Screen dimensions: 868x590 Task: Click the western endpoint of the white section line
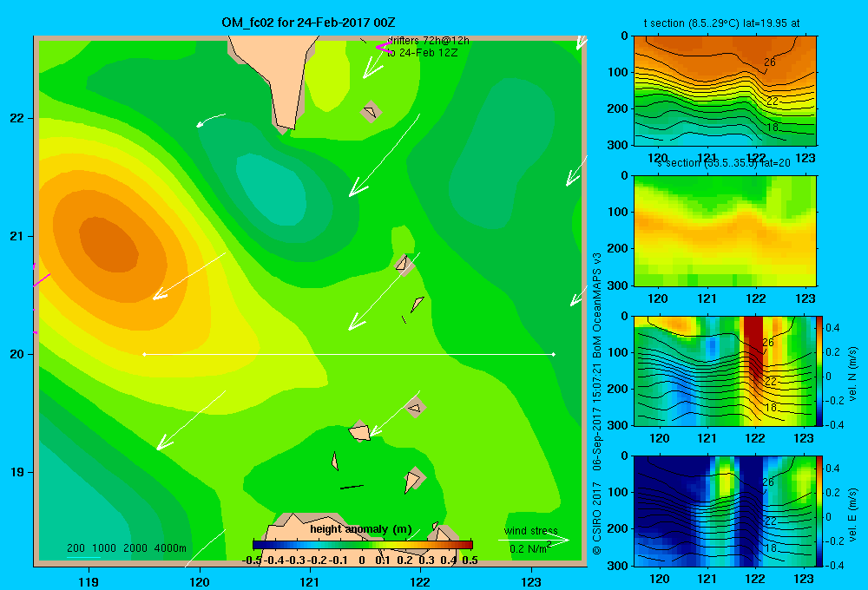(144, 354)
